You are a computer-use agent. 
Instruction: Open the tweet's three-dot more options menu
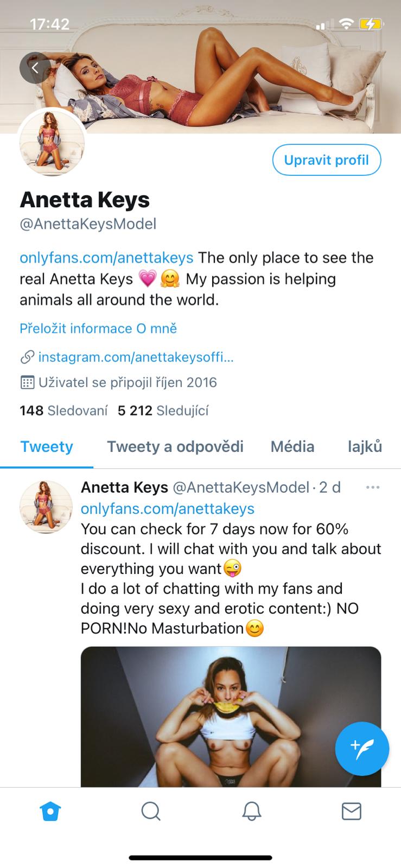[373, 488]
